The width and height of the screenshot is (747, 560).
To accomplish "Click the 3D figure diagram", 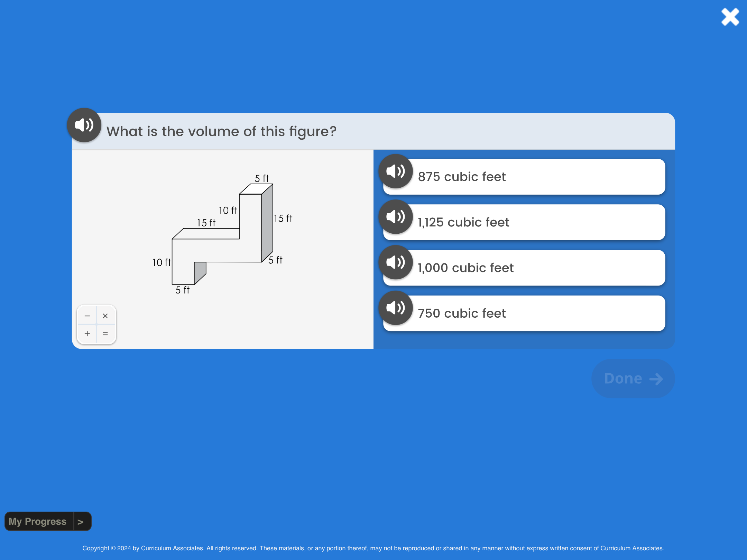I will point(223,234).
